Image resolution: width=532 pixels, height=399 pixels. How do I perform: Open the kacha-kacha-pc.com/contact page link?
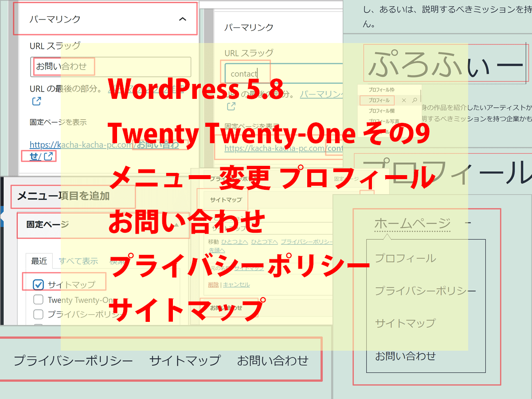284,148
